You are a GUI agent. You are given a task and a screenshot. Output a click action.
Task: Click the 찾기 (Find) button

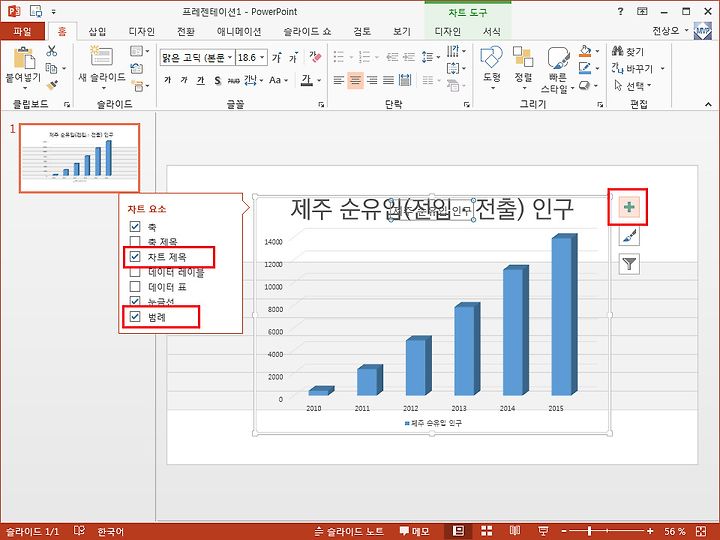628,51
